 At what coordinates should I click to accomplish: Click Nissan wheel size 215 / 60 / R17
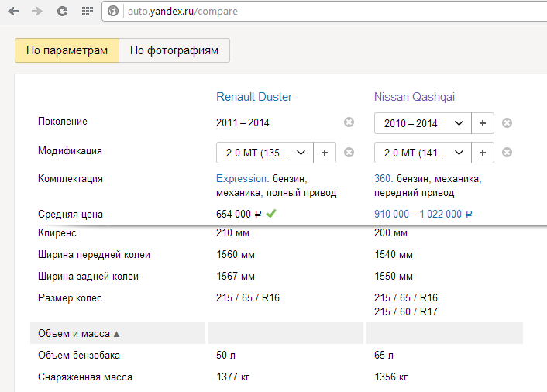[x=406, y=311]
